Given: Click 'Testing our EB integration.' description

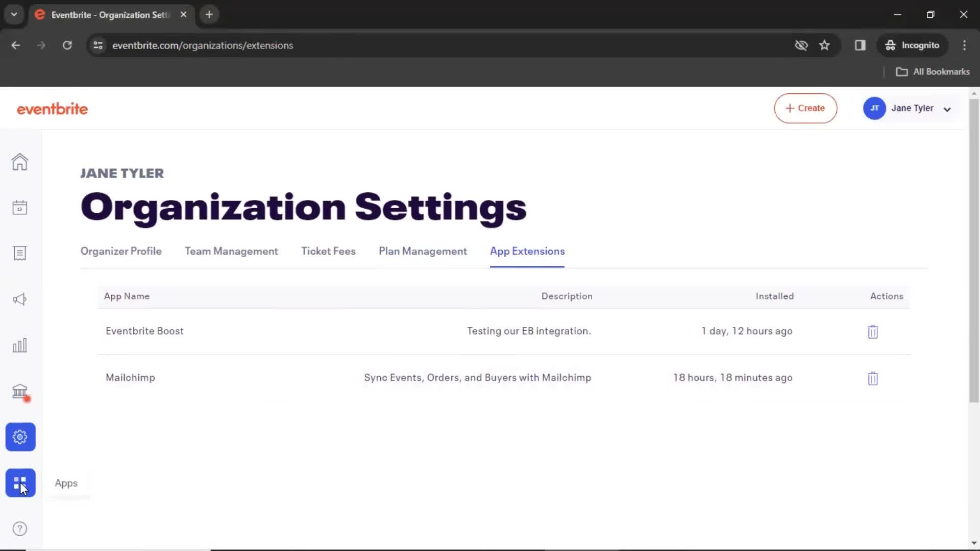Looking at the screenshot, I should 529,331.
